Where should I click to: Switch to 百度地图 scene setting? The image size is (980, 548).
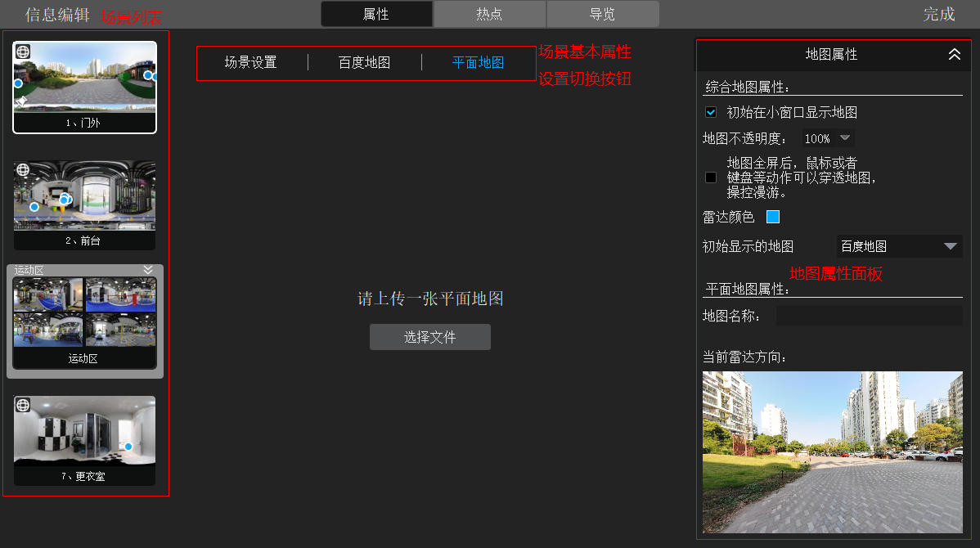[x=364, y=63]
